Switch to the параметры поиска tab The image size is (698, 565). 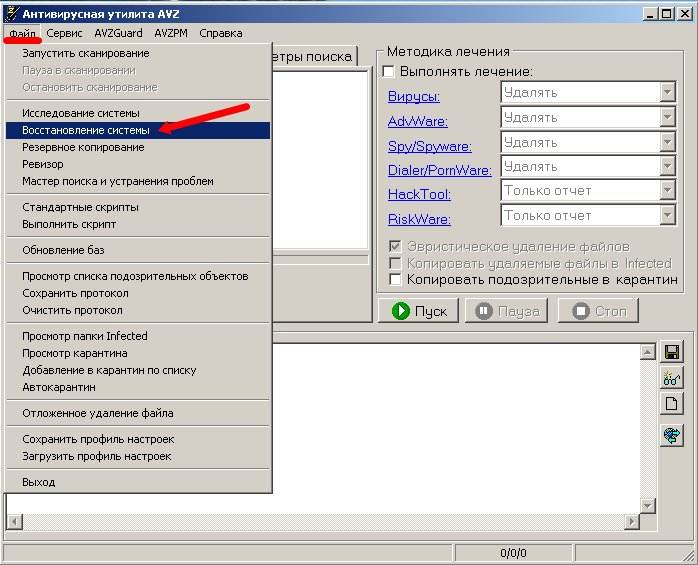[314, 57]
